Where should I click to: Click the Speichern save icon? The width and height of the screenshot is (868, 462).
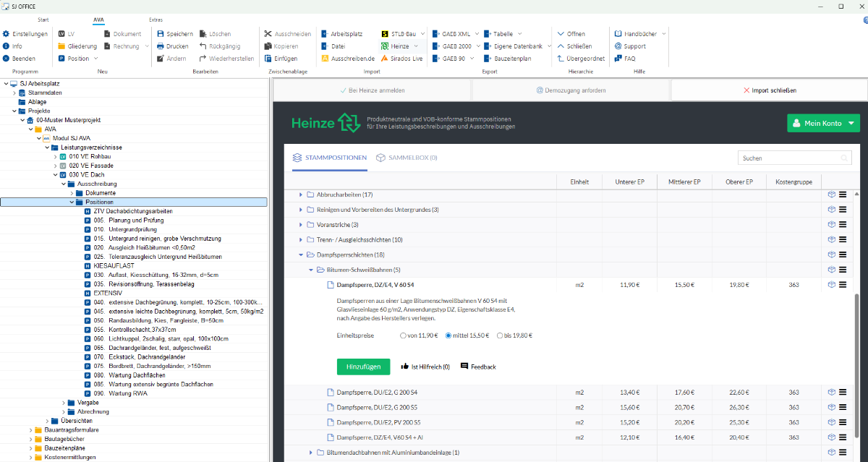pos(161,34)
